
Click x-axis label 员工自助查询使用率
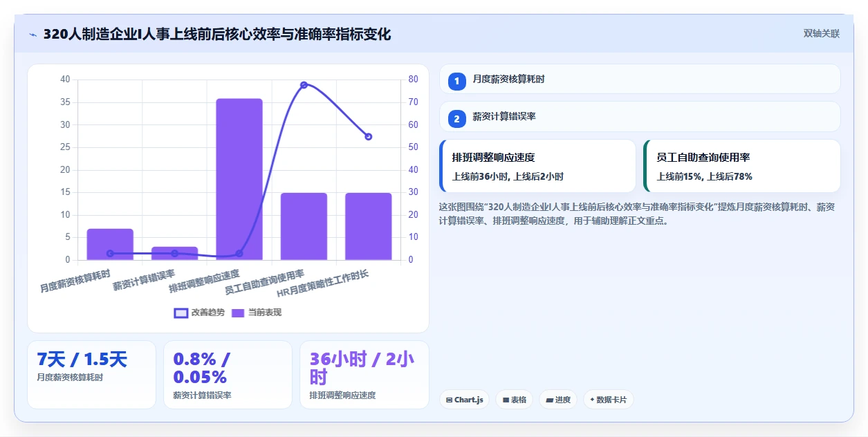(x=264, y=283)
